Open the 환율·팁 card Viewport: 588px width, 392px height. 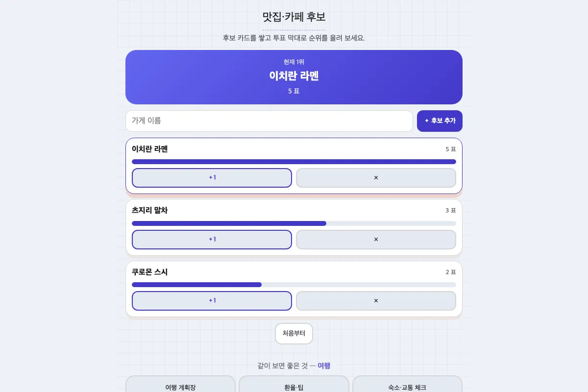[x=294, y=384]
